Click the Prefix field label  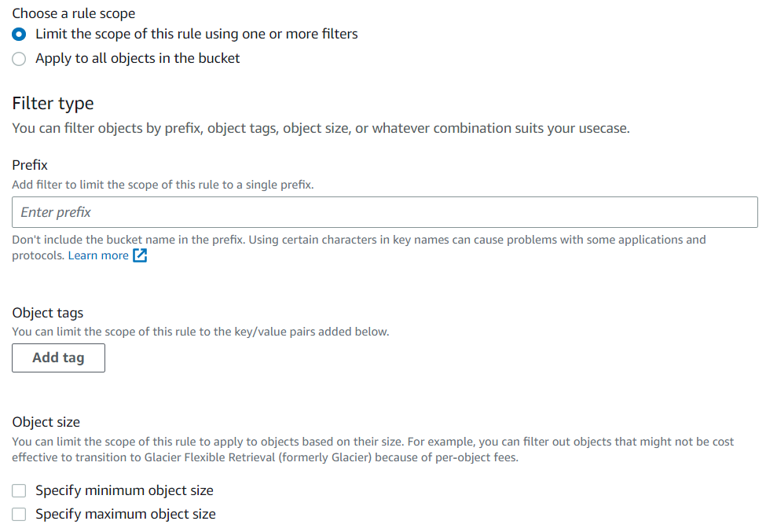30,165
